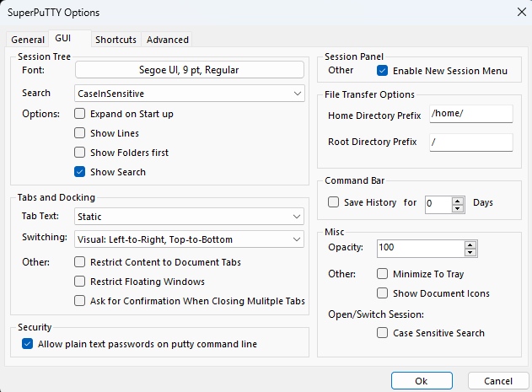
Task: Open the Tab Text Static dropdown
Action: click(x=190, y=217)
